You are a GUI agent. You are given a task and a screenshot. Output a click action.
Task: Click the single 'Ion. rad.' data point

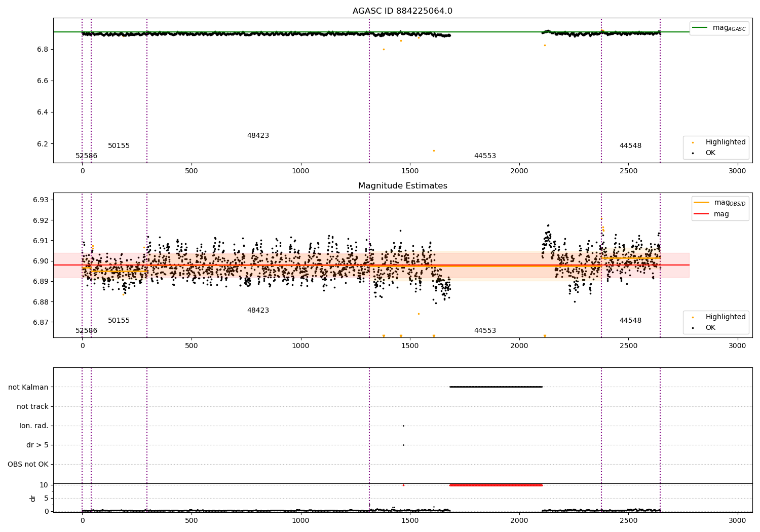click(403, 426)
